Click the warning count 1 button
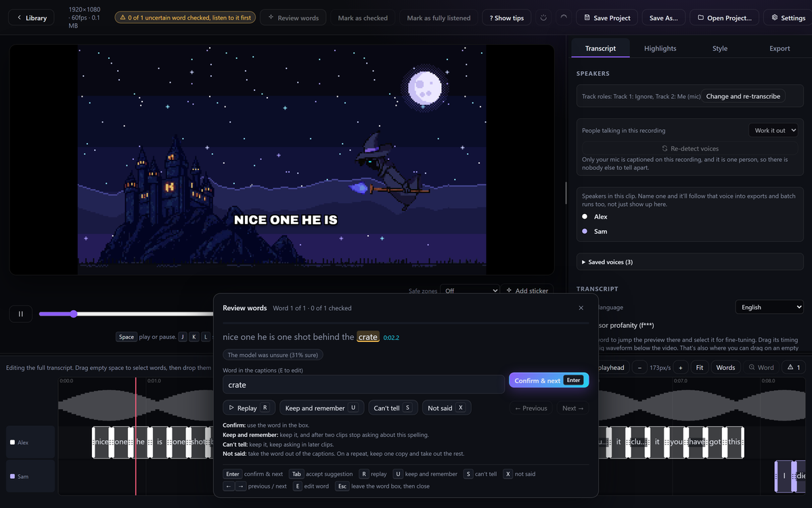The height and width of the screenshot is (508, 812). coord(794,367)
